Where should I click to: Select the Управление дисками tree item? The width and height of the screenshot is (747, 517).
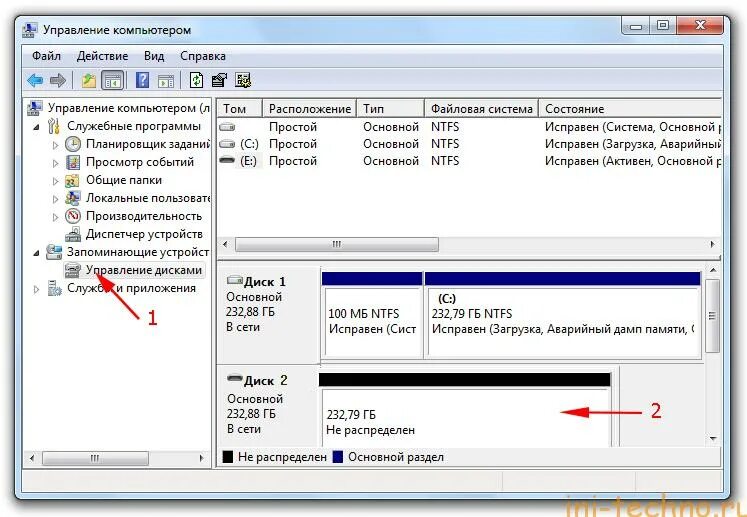pyautogui.click(x=143, y=270)
